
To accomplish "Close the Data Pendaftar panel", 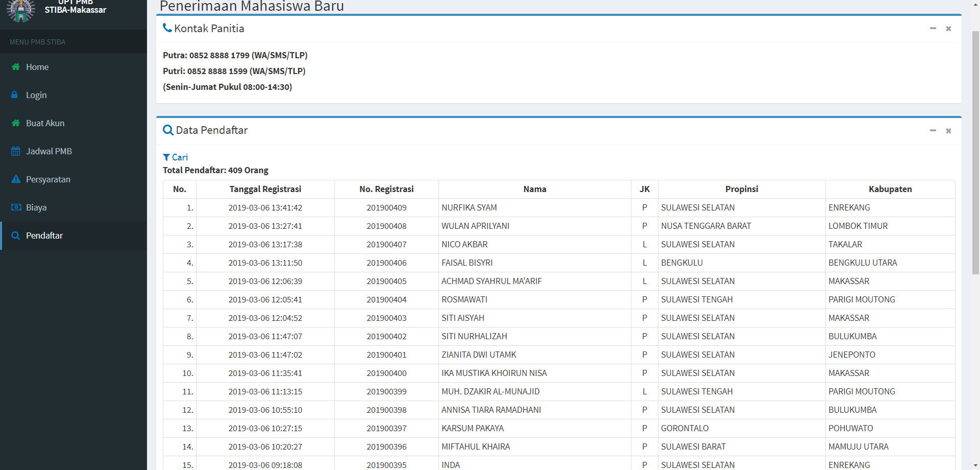I will [x=948, y=131].
